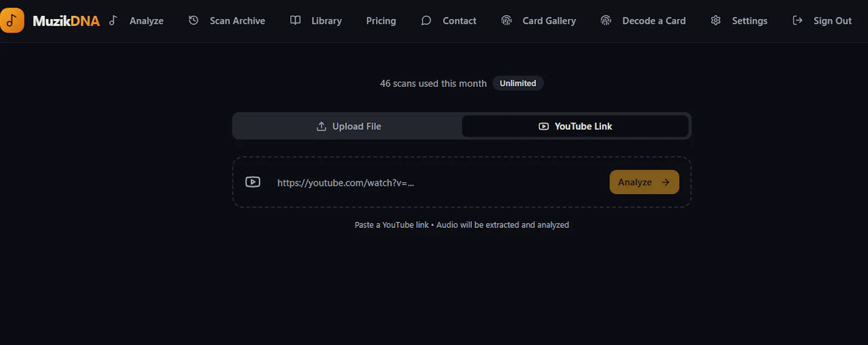This screenshot has width=868, height=345.
Task: Go to Scan Archive page
Action: pos(238,21)
